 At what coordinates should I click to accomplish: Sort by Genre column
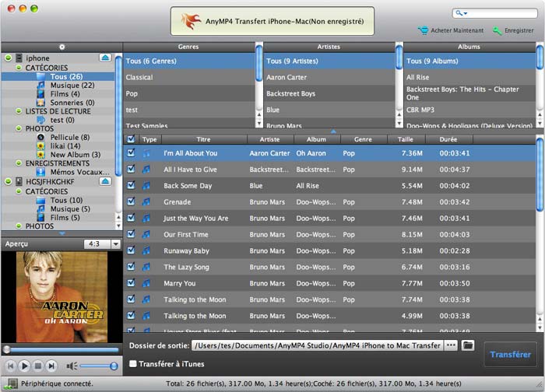click(x=363, y=139)
